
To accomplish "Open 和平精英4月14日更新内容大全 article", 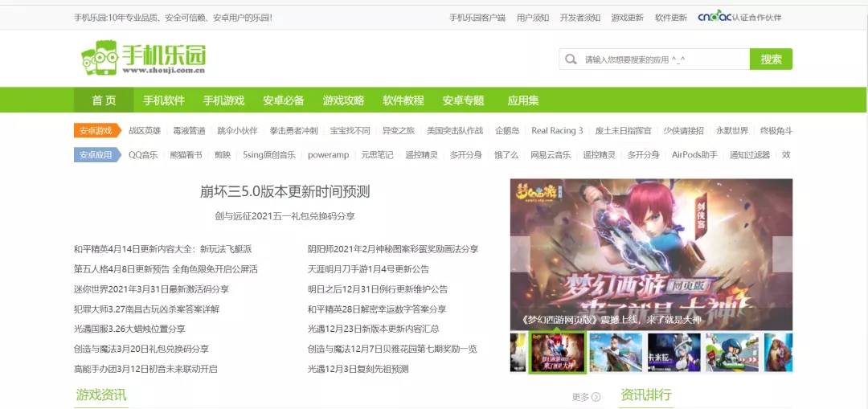I will pyautogui.click(x=162, y=250).
